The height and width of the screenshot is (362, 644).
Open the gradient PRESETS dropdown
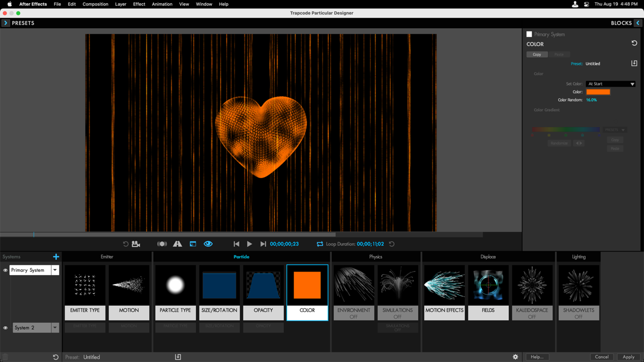(x=615, y=130)
